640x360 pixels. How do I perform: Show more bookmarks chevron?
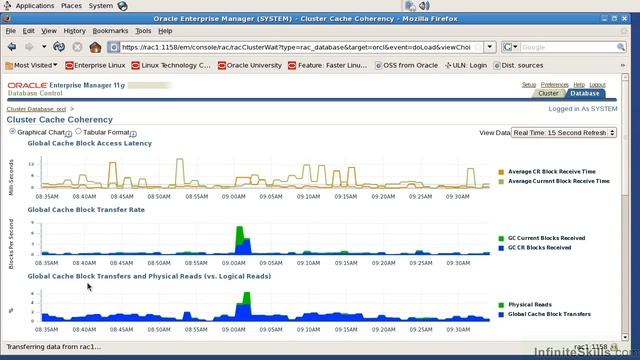[622, 65]
